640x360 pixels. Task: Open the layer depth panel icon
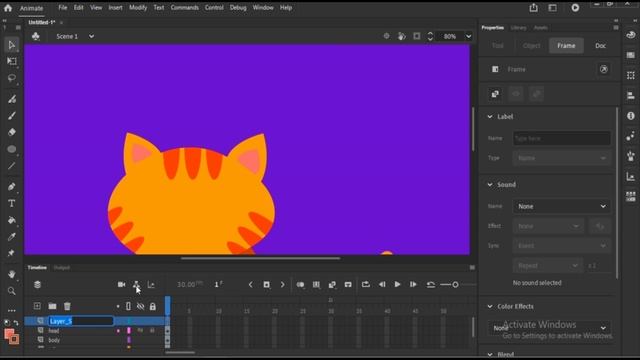coord(151,284)
